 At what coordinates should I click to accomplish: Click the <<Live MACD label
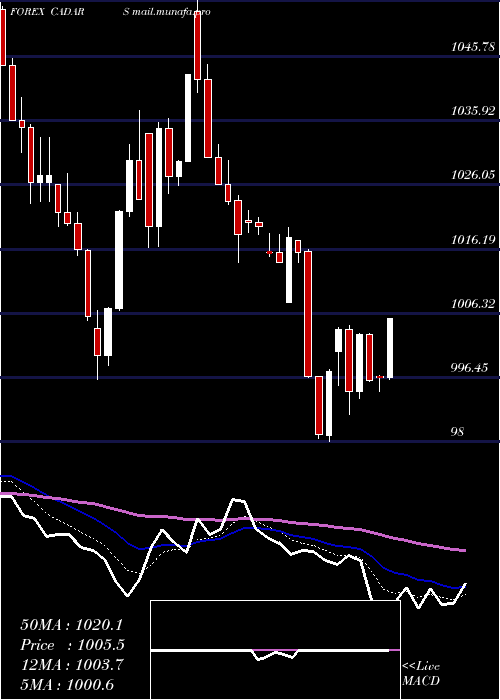click(x=421, y=673)
